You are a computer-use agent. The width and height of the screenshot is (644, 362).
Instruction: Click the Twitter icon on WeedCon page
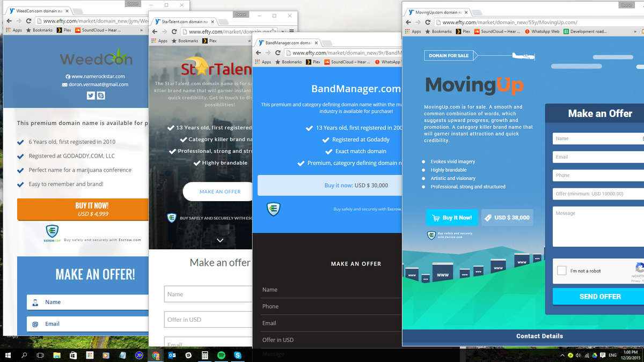coord(91,95)
